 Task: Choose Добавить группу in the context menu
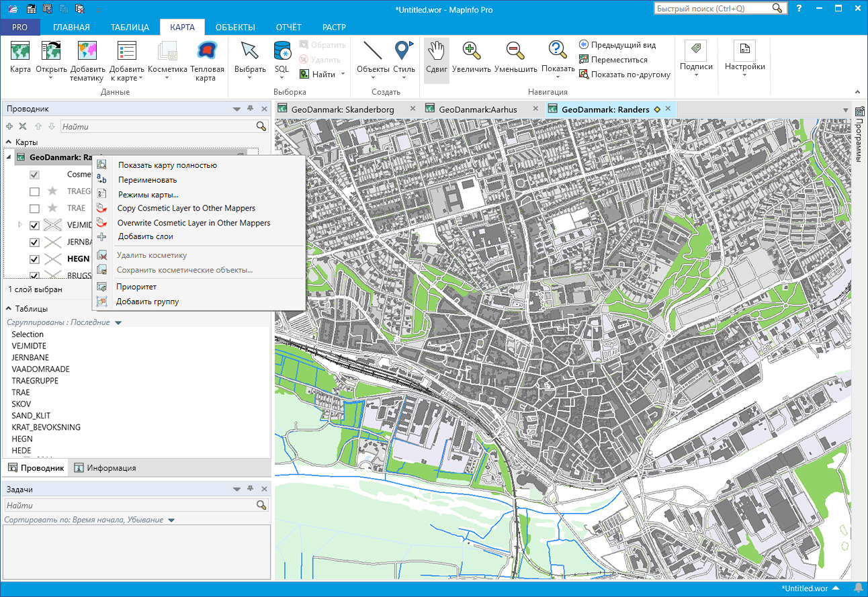(147, 302)
